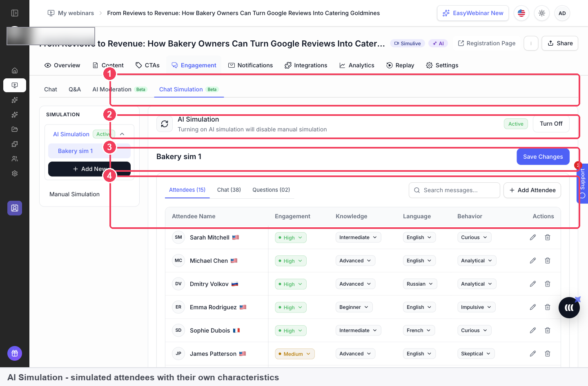Viewport: 588px width, 386px height.
Task: Open Dmitry Volkov's Russian language dropdown
Action: [420, 284]
